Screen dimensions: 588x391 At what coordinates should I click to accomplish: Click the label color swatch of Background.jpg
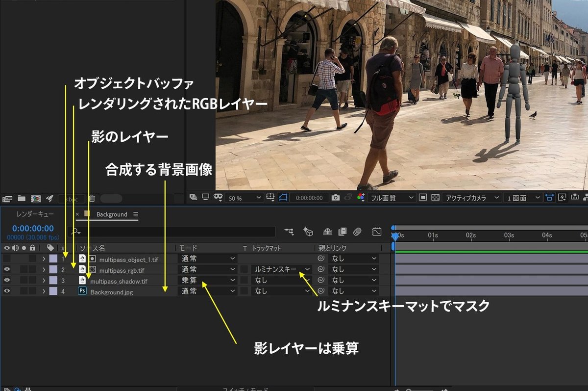click(x=53, y=291)
